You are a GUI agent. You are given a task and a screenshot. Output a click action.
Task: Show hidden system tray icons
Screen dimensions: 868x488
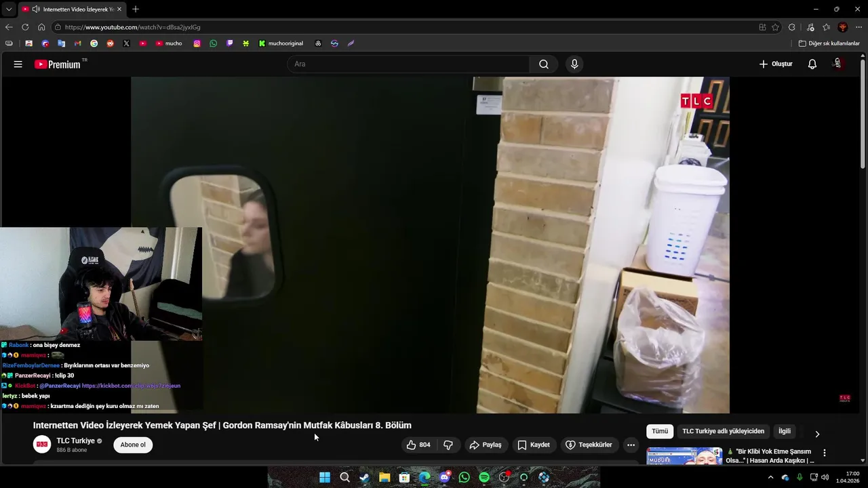pos(770,477)
